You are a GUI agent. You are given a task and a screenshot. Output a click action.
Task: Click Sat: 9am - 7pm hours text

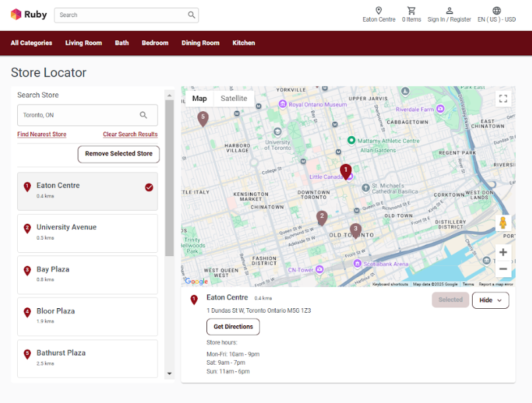225,363
